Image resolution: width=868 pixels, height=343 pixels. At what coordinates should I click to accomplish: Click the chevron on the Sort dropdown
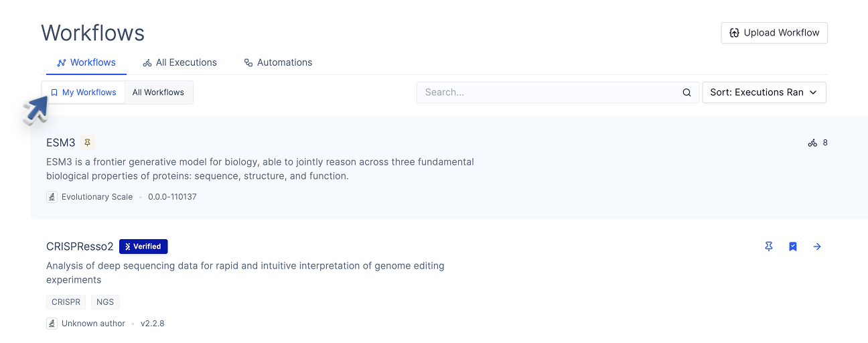813,92
